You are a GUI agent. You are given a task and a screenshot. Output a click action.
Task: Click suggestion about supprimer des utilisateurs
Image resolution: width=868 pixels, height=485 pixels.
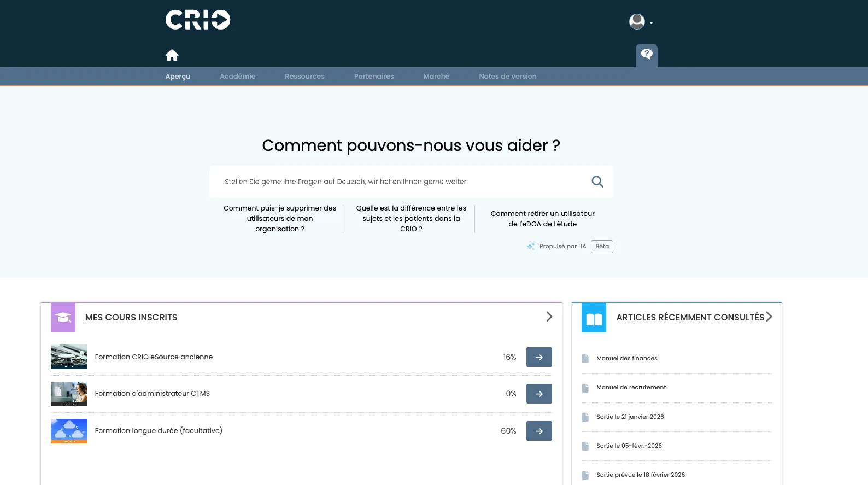point(280,219)
